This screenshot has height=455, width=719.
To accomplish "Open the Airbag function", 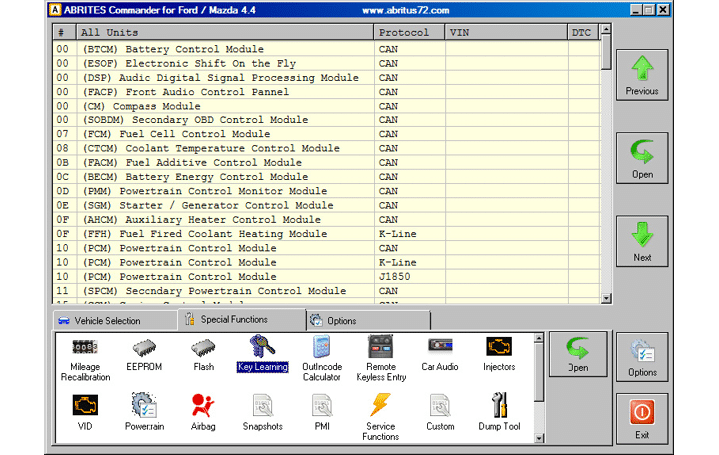I will (x=204, y=411).
